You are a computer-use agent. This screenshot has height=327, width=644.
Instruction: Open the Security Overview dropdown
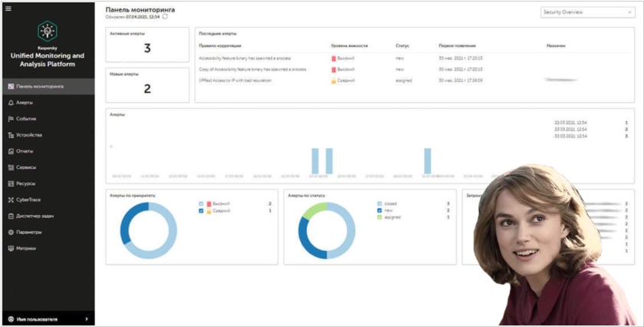coord(586,12)
